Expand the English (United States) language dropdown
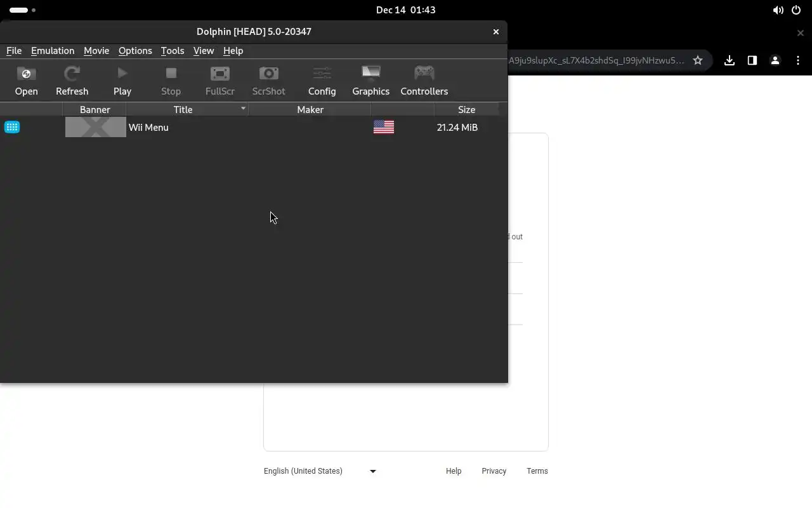 [x=320, y=471]
